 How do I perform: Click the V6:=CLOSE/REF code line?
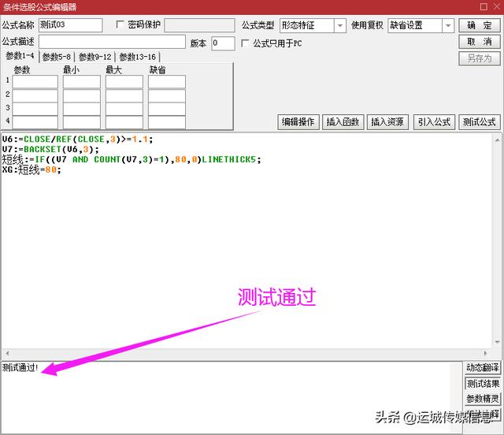point(77,139)
